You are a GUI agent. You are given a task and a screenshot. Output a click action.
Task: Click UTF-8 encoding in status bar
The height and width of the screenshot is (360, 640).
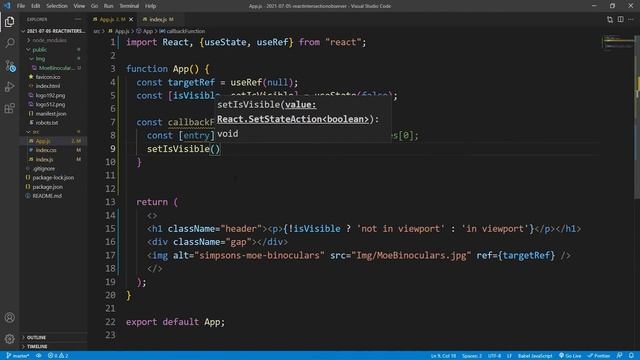point(494,356)
